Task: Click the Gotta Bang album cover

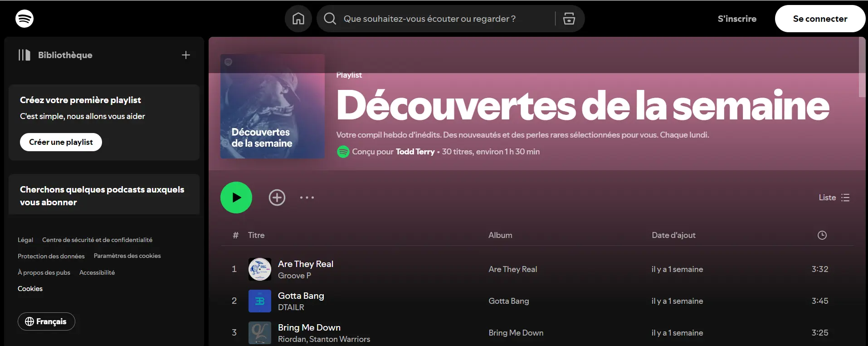Action: [x=260, y=301]
